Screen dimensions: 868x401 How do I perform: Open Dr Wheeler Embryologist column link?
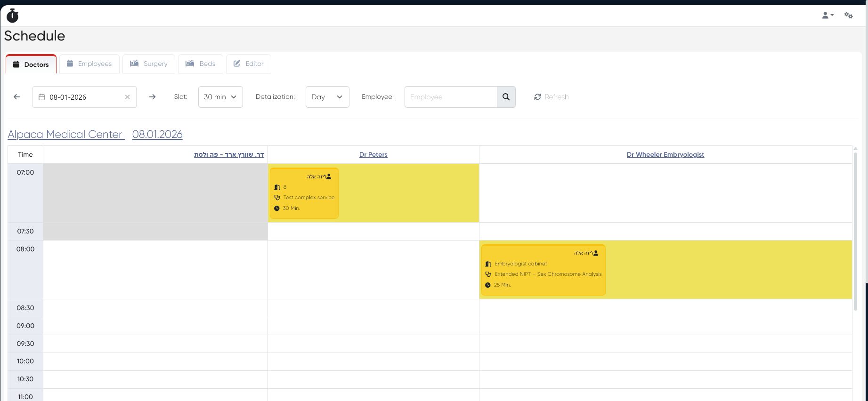coord(665,155)
